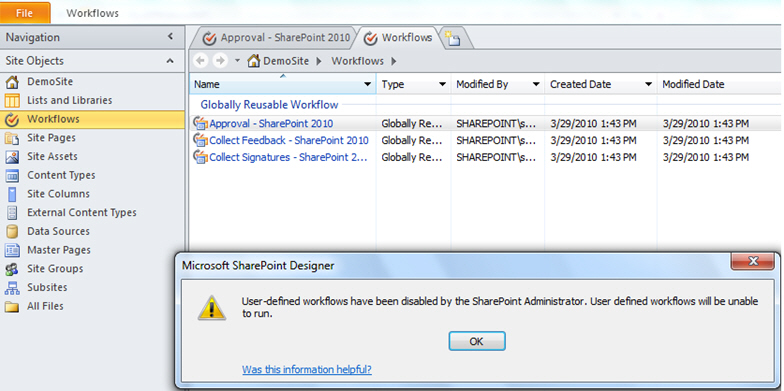The image size is (784, 391).
Task: Click the Master Pages icon
Action: pos(12,250)
